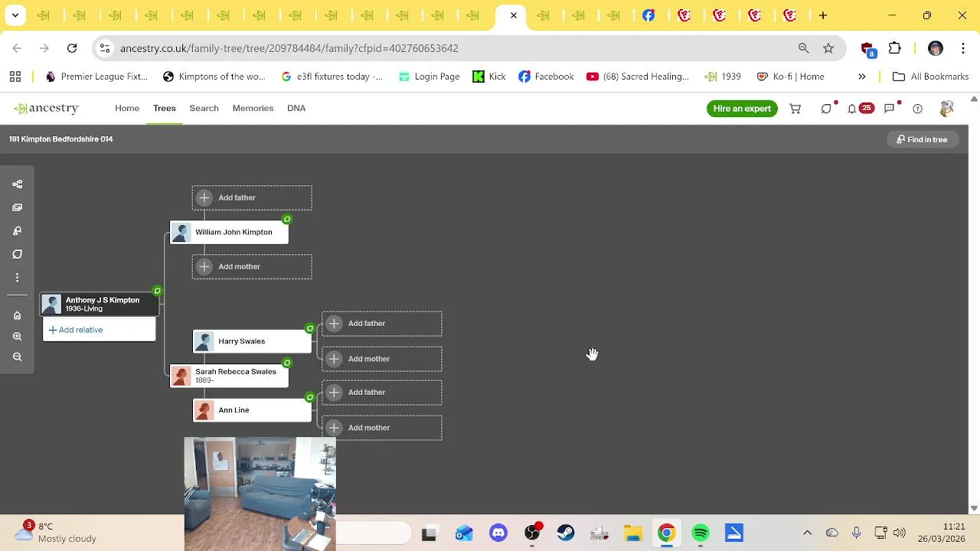This screenshot has height=551, width=980.
Task: Switch to tree view in left sidebar
Action: click(17, 184)
